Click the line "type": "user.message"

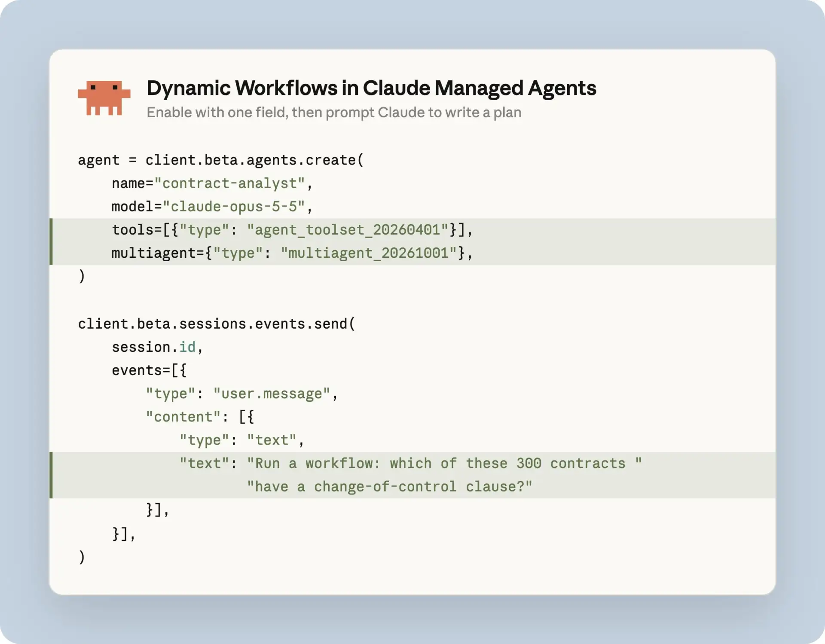[242, 394]
